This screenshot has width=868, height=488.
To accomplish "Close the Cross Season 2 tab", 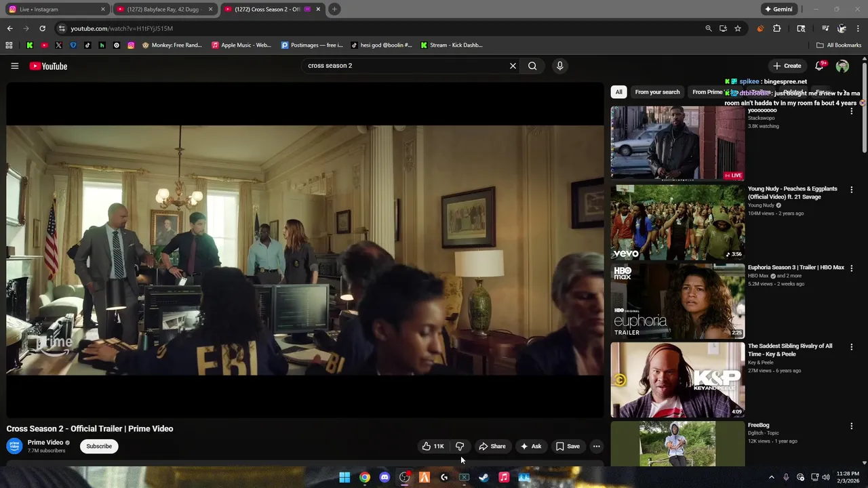I will coord(318,9).
